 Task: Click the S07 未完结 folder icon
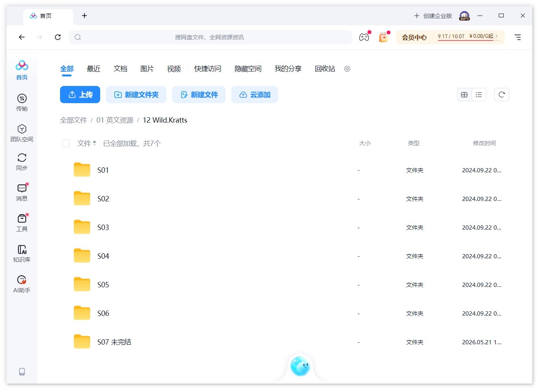coord(82,342)
